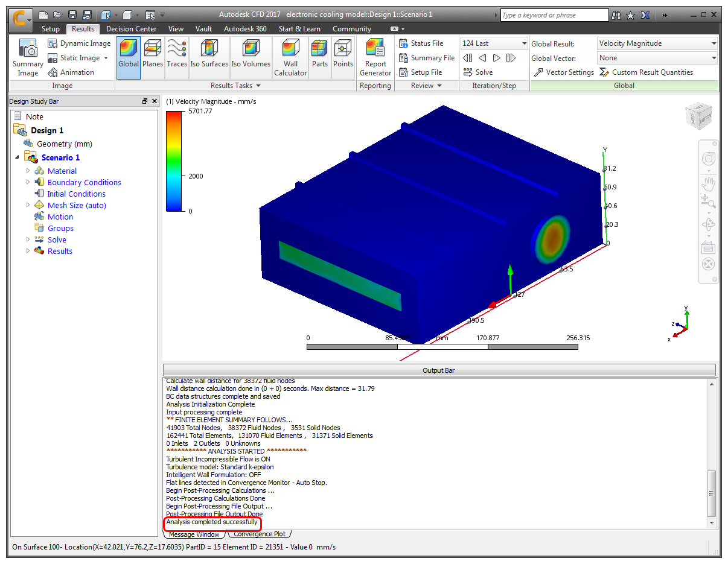Select the Pan hand tool in navigation bar
The width and height of the screenshot is (728, 564).
click(x=709, y=183)
